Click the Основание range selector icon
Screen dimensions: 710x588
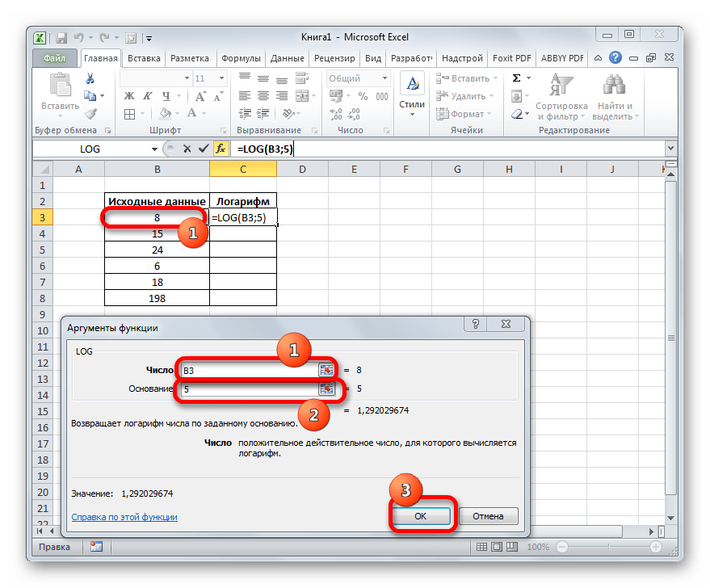(326, 388)
